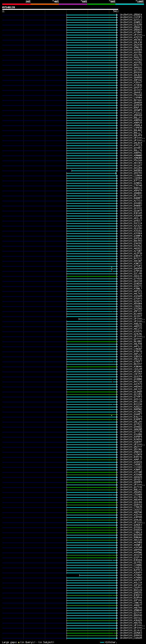This screenshot has width=146, height=644.
Task: Open UniRef100_P50246 hit
Action: (x=131, y=95)
